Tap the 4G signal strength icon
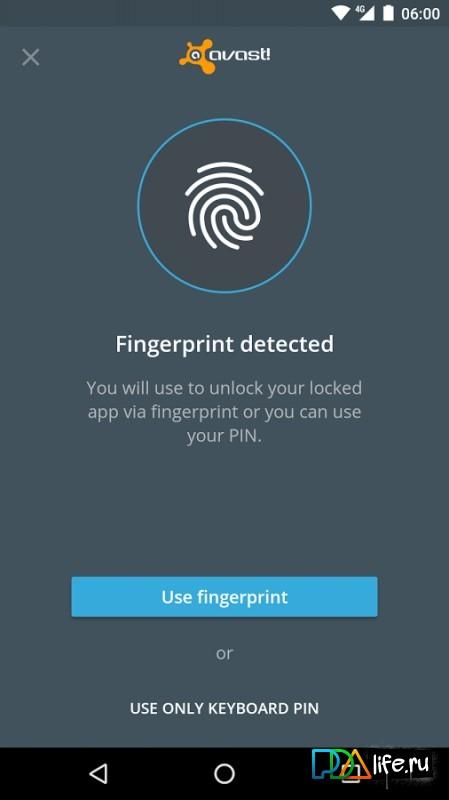 coord(365,13)
